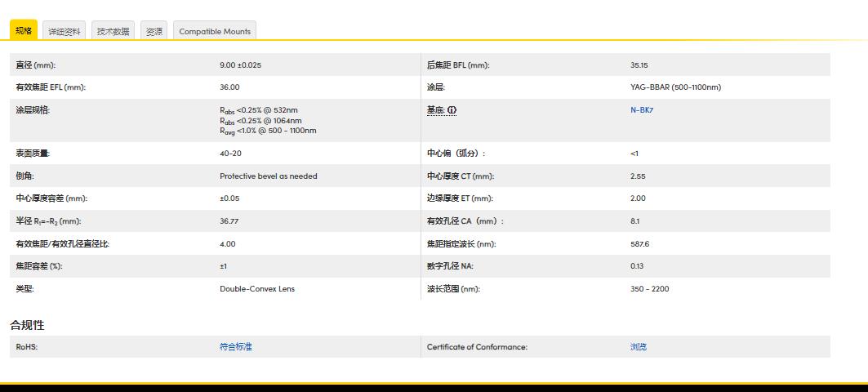The height and width of the screenshot is (392, 868).
Task: Select the 技术数据 tab
Action: pos(113,31)
